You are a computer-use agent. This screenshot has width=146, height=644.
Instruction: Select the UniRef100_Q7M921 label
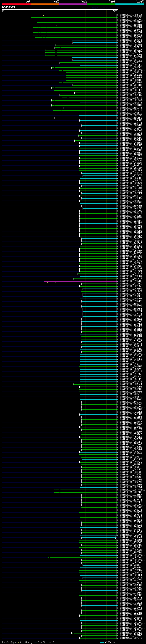[x=131, y=334]
